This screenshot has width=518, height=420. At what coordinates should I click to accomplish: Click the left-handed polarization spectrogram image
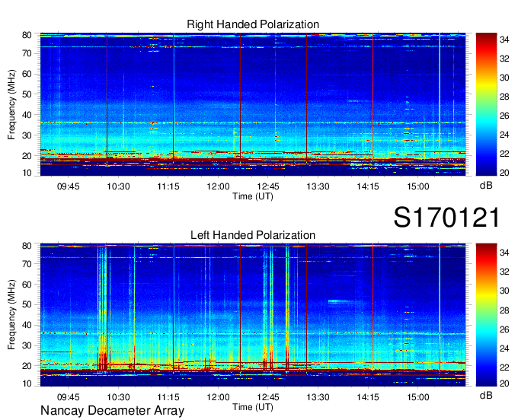pyautogui.click(x=253, y=315)
